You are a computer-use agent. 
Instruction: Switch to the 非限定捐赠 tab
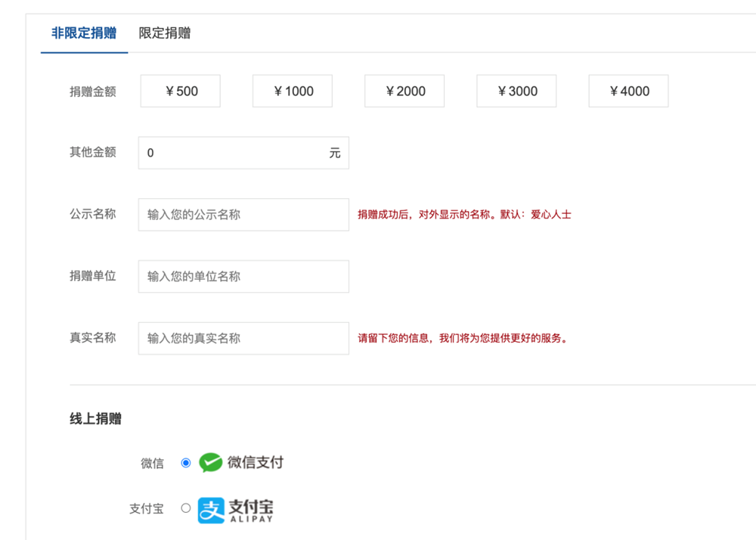(x=84, y=33)
